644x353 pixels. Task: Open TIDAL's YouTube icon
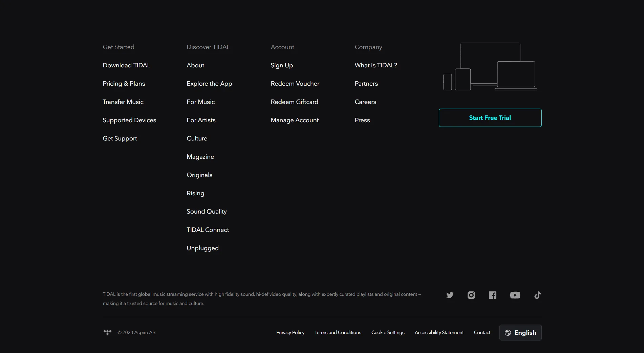(x=515, y=295)
